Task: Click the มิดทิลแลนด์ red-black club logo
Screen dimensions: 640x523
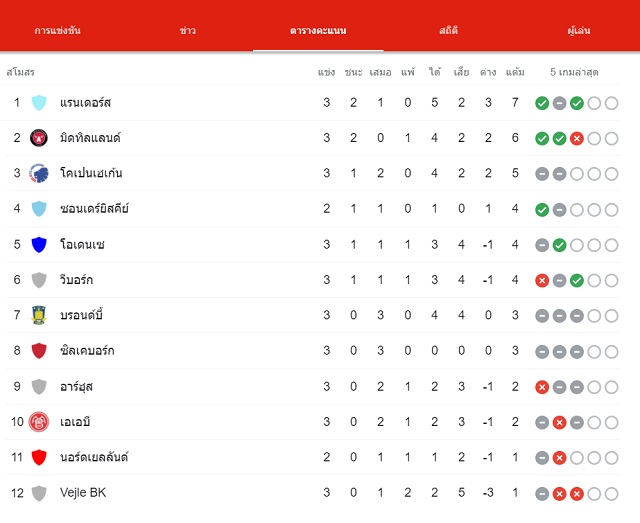Action: click(x=39, y=138)
